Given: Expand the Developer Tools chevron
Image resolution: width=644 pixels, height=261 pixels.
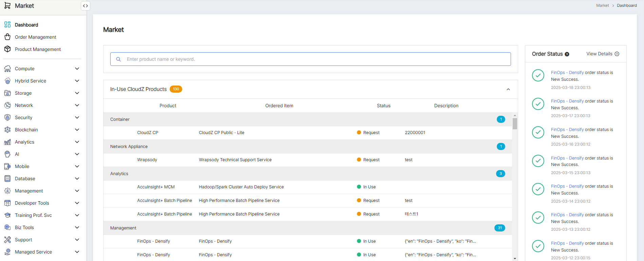Looking at the screenshot, I should tap(77, 203).
